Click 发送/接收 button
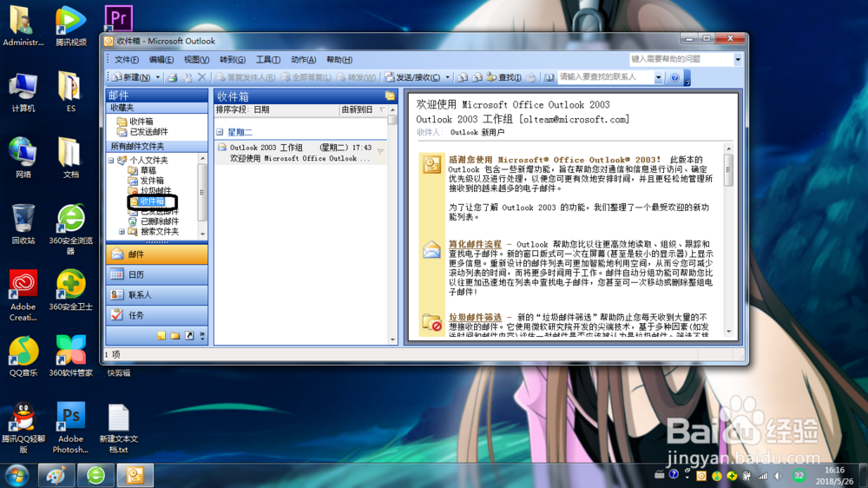 413,77
